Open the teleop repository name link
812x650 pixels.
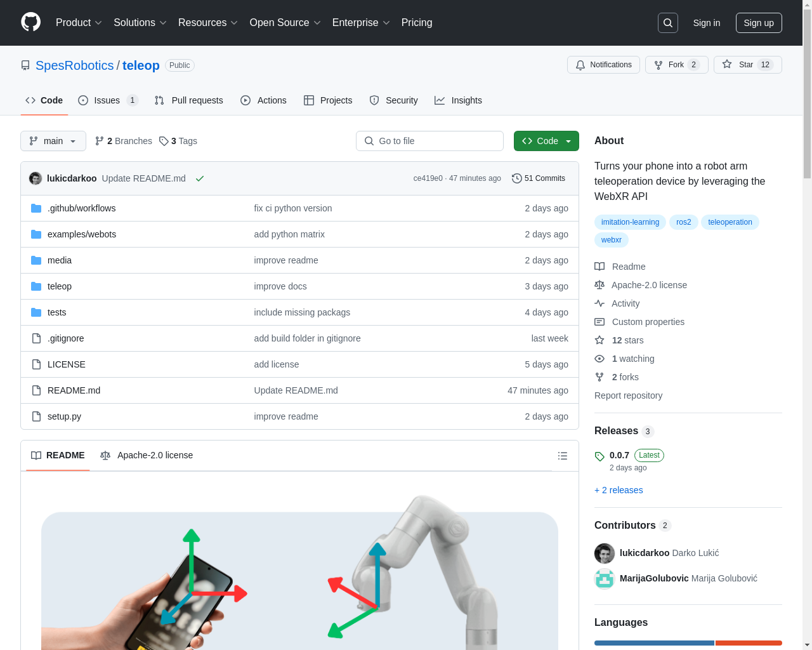point(141,65)
